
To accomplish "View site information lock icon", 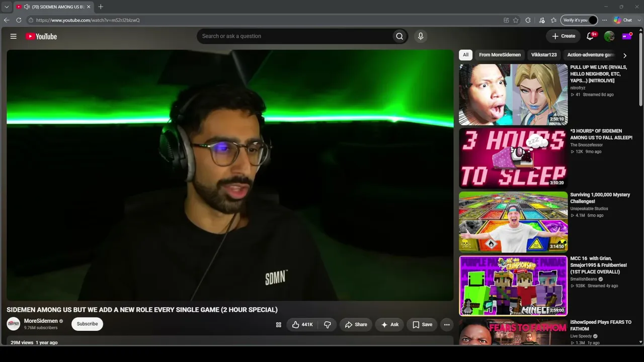I will coord(31,20).
